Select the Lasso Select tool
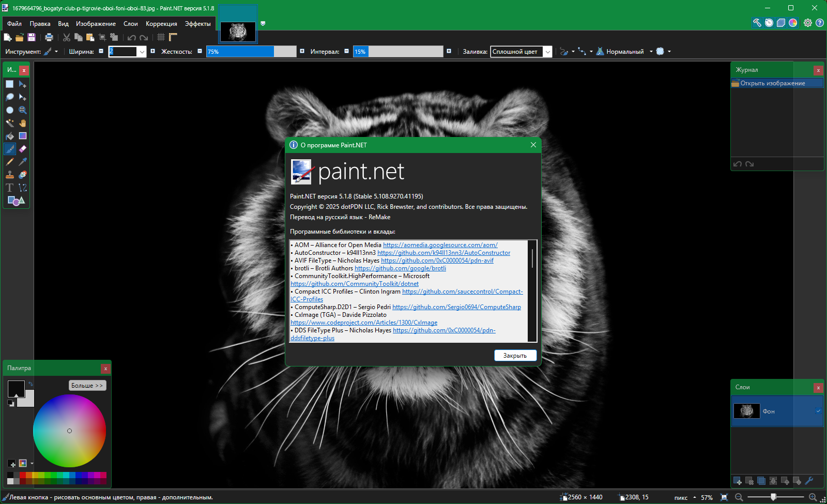 10,97
